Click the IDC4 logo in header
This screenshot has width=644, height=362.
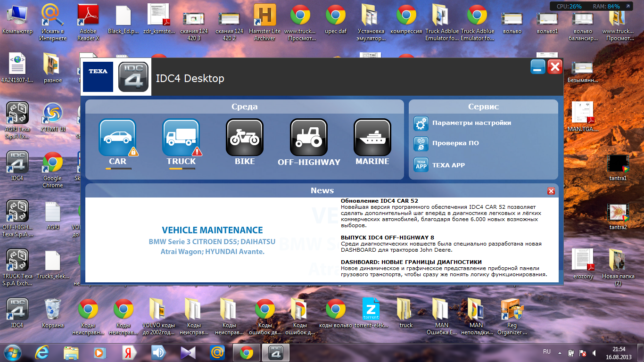pyautogui.click(x=133, y=77)
